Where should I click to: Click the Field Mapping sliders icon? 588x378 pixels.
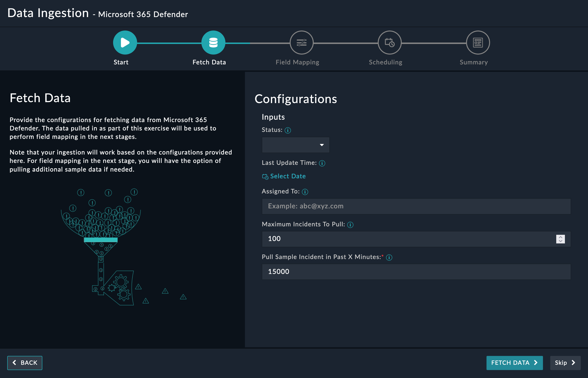301,43
